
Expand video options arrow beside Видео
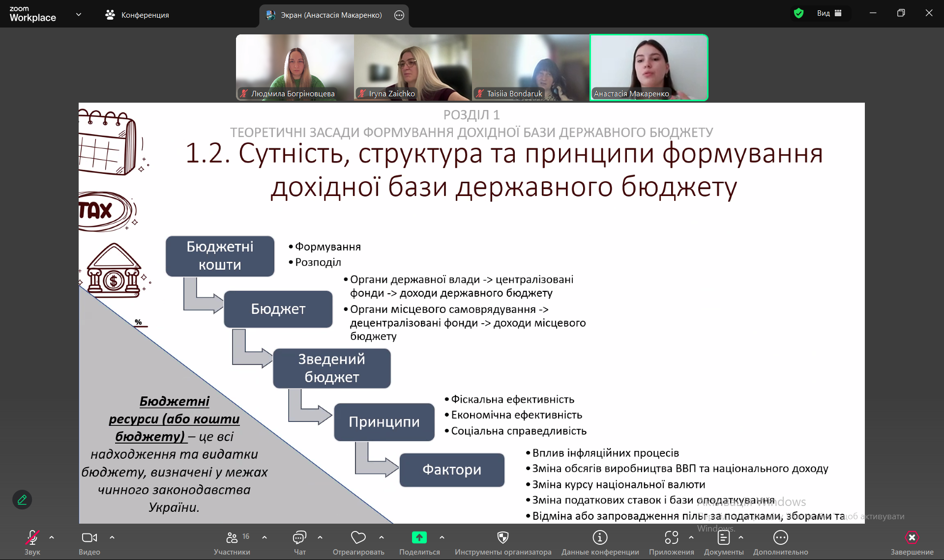[112, 537]
